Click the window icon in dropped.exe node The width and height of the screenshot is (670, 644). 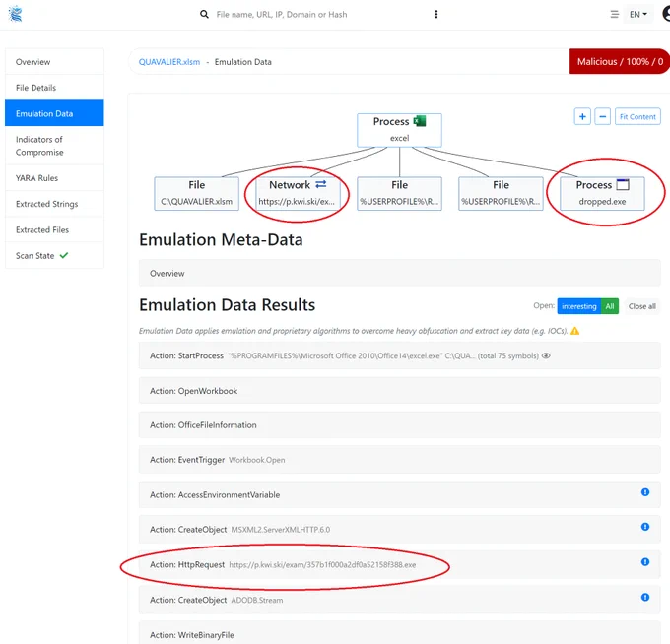coord(623,184)
